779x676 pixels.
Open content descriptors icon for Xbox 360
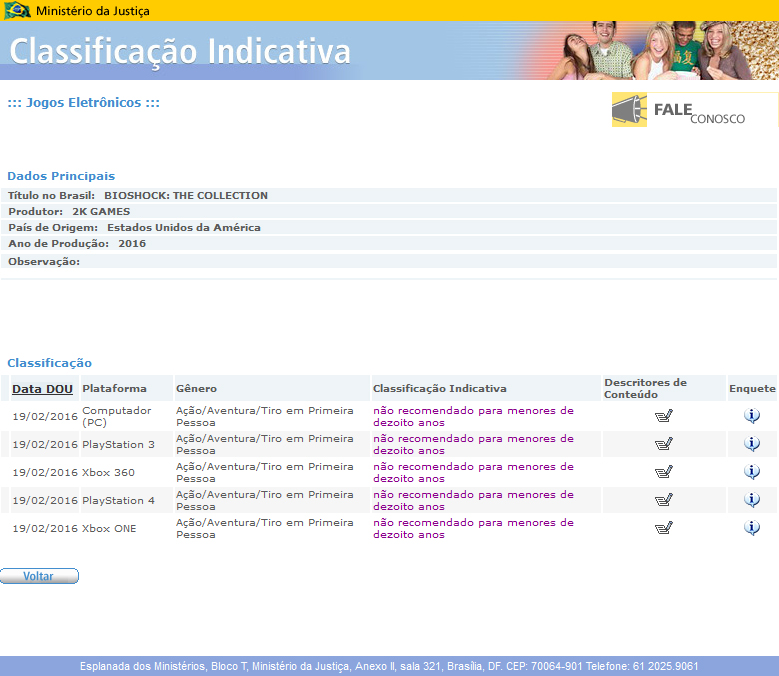[x=663, y=472]
